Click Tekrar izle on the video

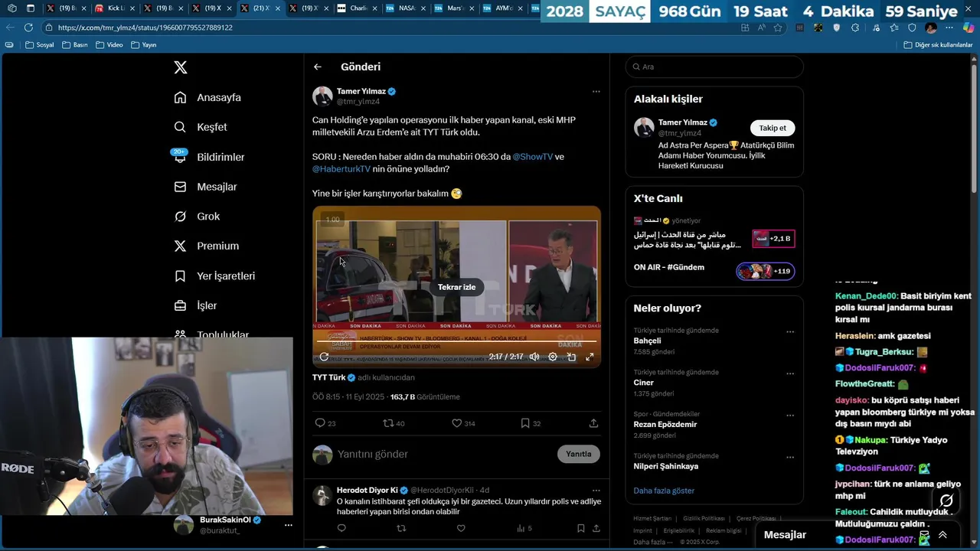click(456, 287)
